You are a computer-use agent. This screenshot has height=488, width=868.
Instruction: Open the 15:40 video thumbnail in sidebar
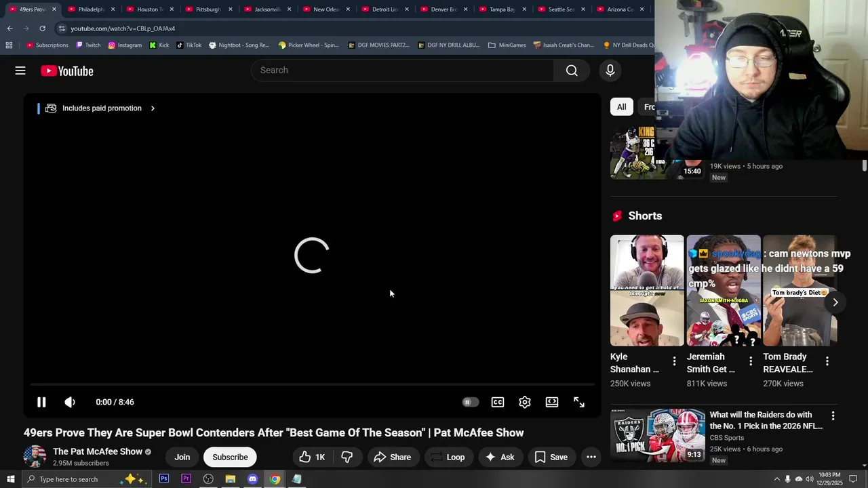[x=656, y=152]
